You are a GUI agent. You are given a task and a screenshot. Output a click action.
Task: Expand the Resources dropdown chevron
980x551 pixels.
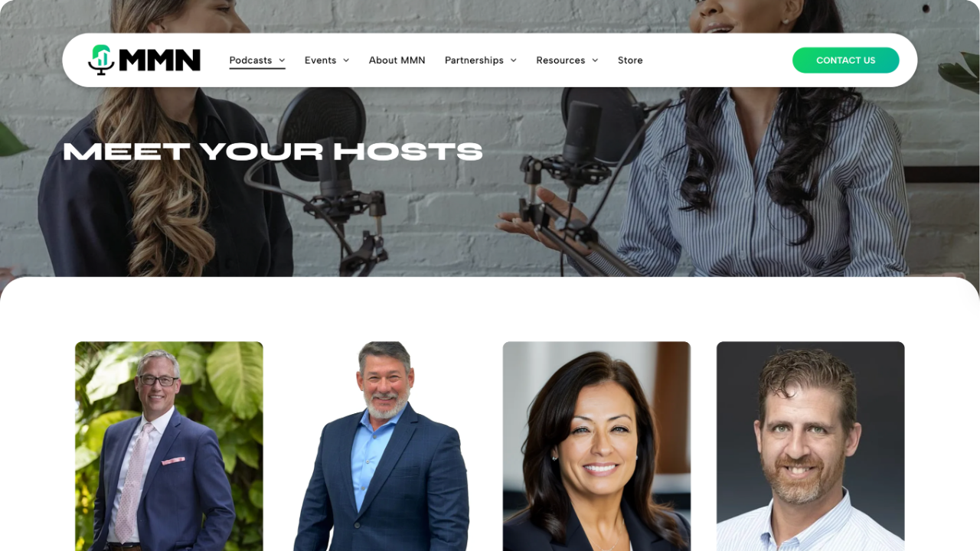point(595,60)
